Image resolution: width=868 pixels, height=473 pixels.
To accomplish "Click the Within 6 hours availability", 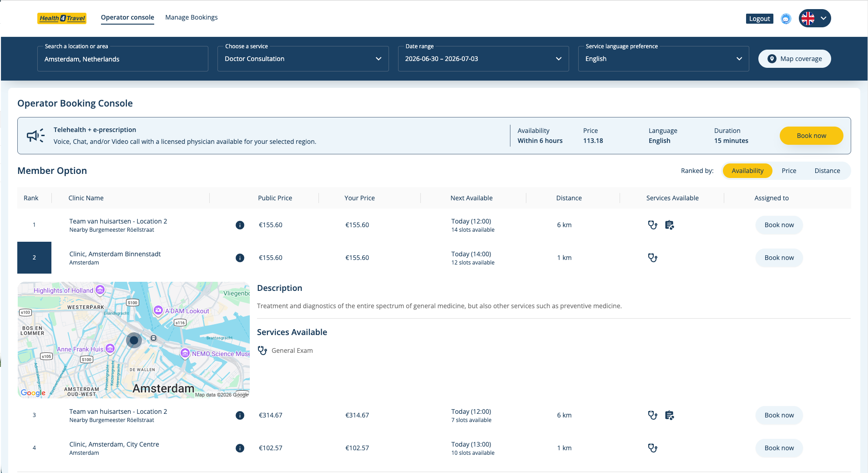I will 540,141.
